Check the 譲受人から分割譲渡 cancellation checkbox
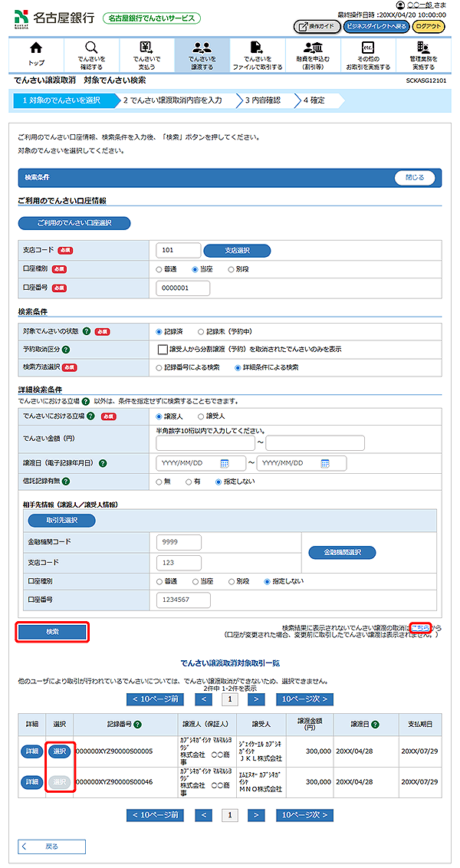460x868 pixels. 162,350
